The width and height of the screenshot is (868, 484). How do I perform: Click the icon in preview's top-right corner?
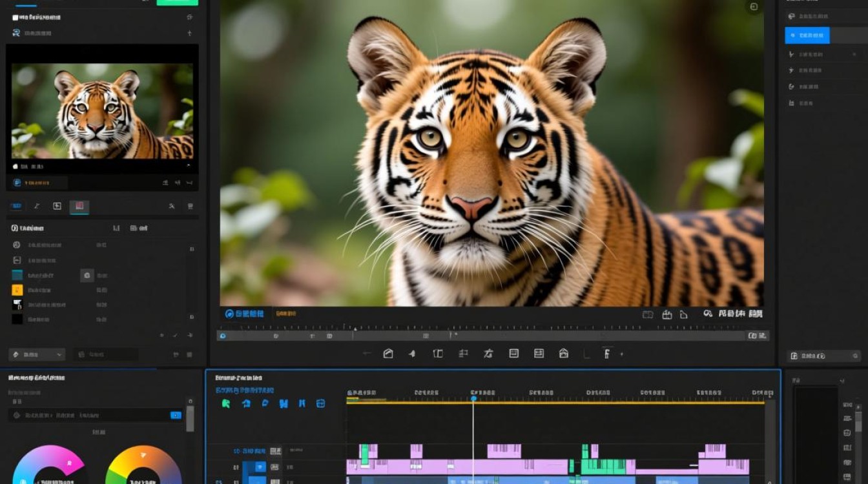click(754, 7)
